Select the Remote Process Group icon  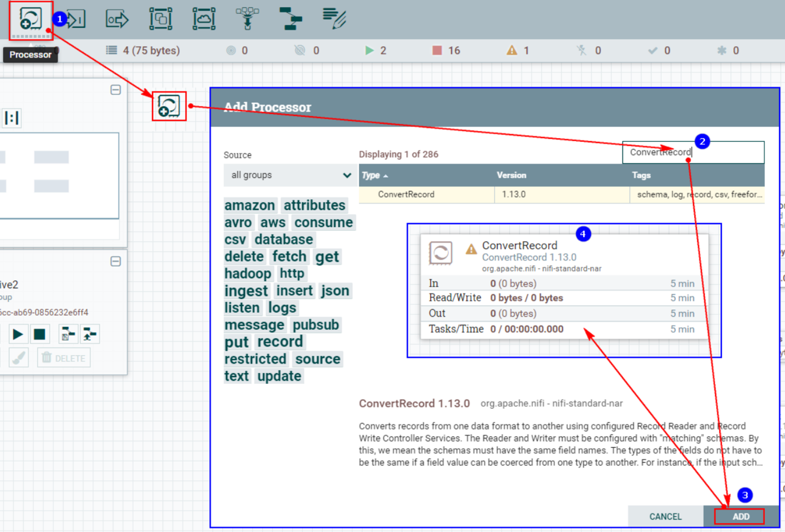pyautogui.click(x=204, y=19)
